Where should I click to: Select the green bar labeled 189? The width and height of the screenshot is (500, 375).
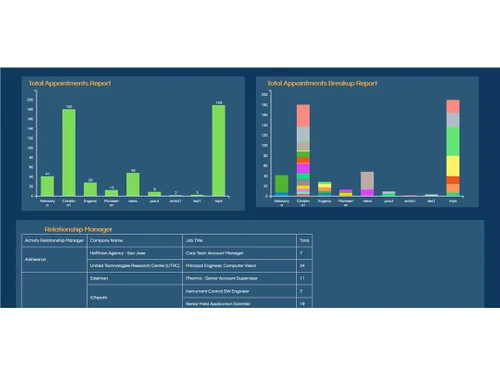point(219,151)
